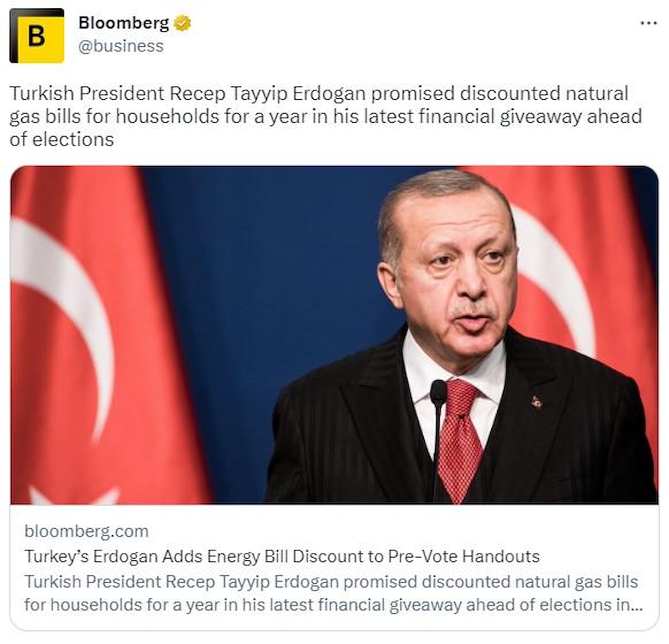Image resolution: width=669 pixels, height=644 pixels.
Task: Open the article preview photo of Erdogan
Action: [334, 335]
